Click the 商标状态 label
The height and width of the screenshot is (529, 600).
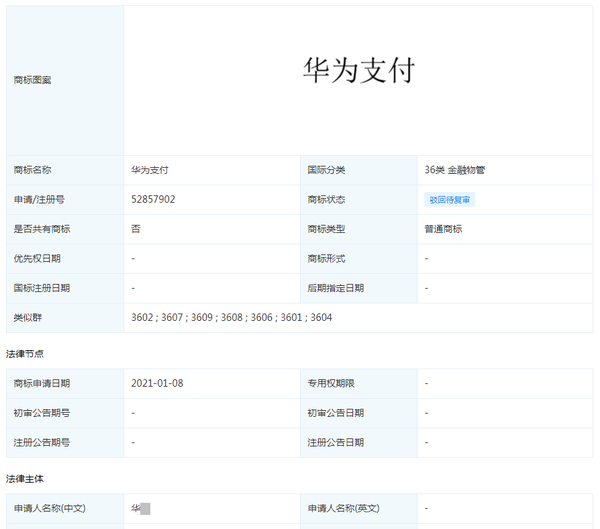click(x=326, y=199)
